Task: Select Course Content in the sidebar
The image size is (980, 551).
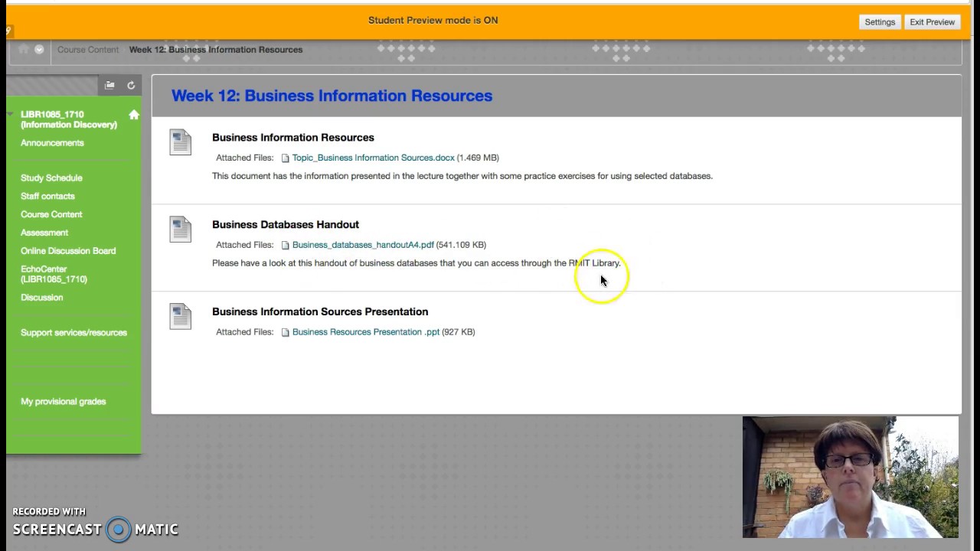Action: (51, 215)
